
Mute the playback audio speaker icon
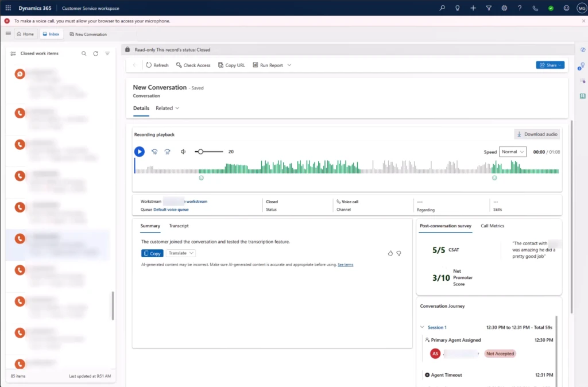182,152
